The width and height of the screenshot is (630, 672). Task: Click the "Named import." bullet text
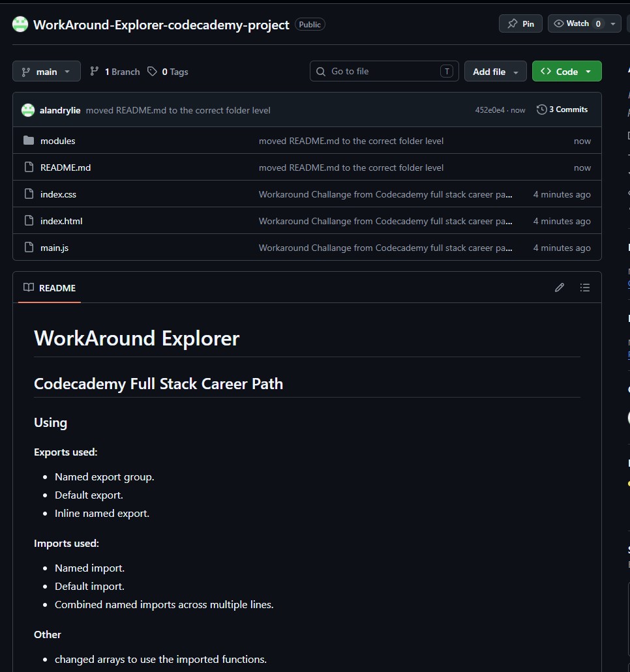(x=89, y=568)
